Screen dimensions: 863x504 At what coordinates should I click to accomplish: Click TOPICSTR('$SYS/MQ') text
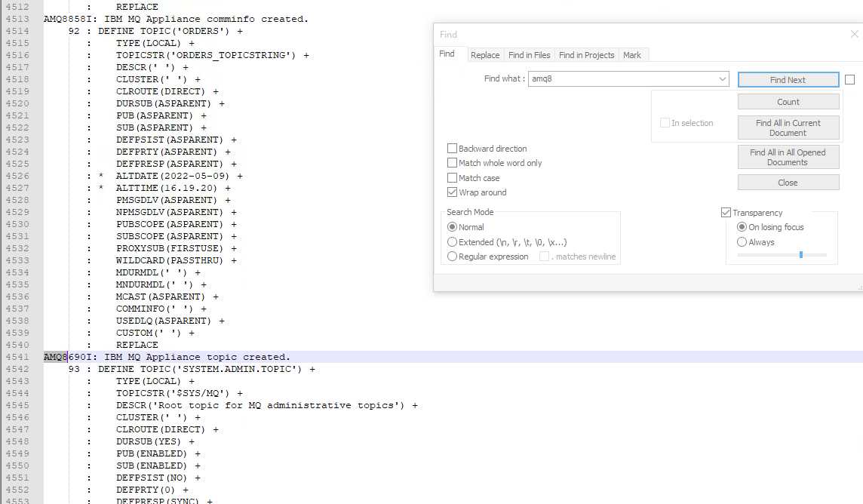(172, 393)
